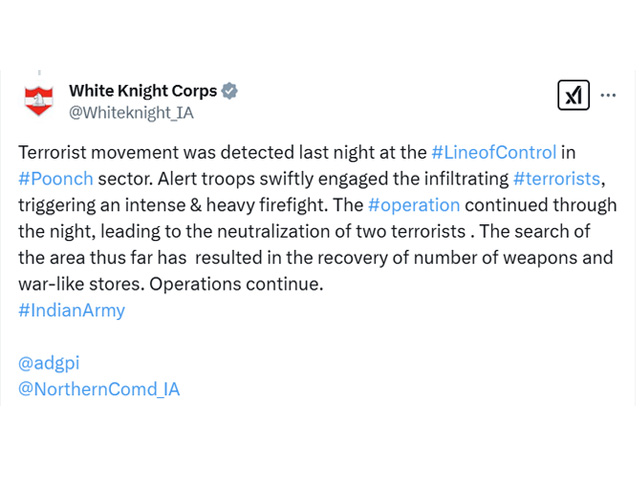Viewport: 640px width, 480px height.
Task: Click the "intense & heavy firefight" phrase
Action: pyautogui.click(x=226, y=205)
